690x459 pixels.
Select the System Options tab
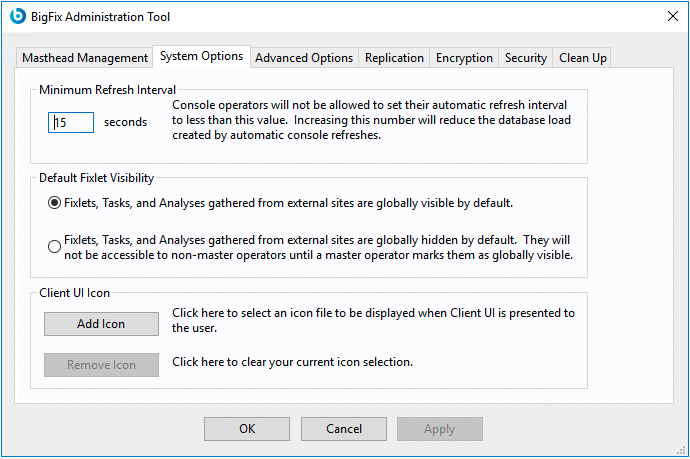coord(202,56)
